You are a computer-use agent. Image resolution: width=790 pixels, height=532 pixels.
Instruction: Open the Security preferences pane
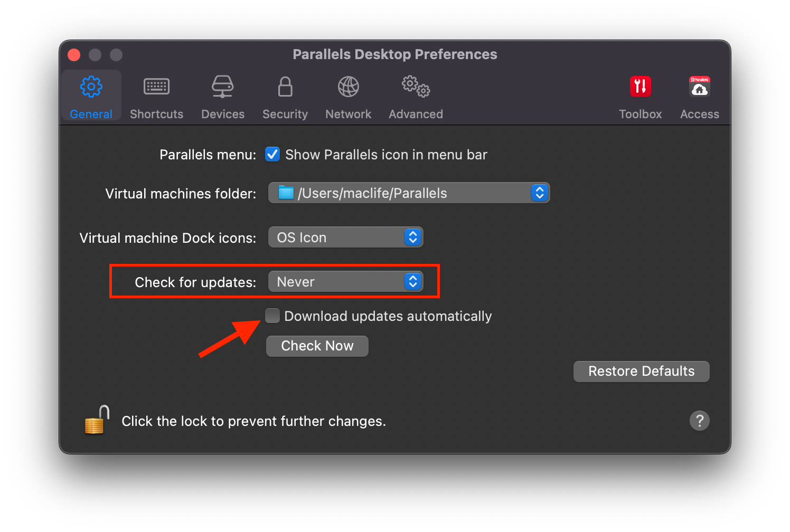tap(285, 95)
